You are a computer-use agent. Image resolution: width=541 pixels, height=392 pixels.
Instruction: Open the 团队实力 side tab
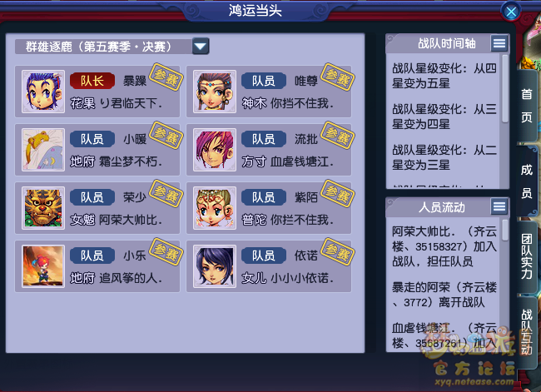[x=527, y=256]
